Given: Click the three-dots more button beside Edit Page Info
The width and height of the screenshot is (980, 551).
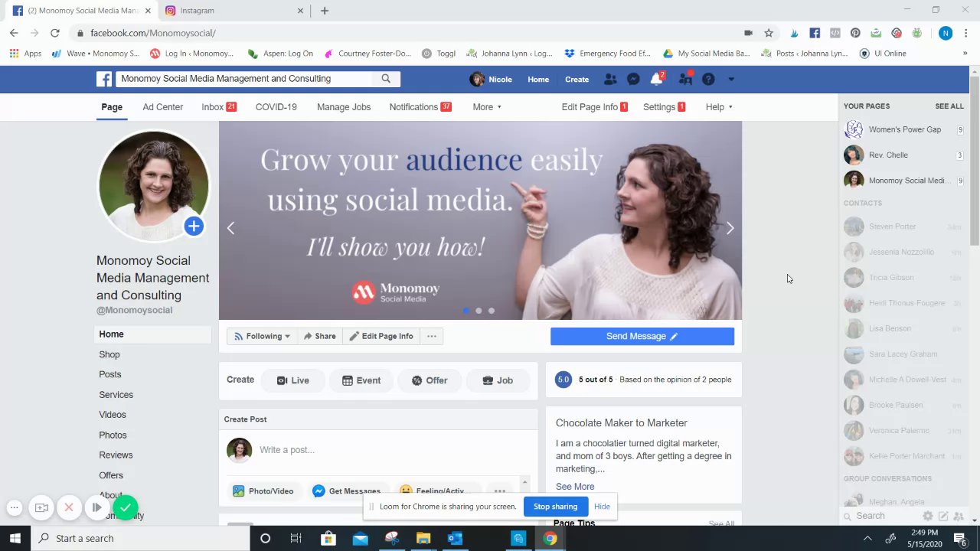Looking at the screenshot, I should click(432, 336).
